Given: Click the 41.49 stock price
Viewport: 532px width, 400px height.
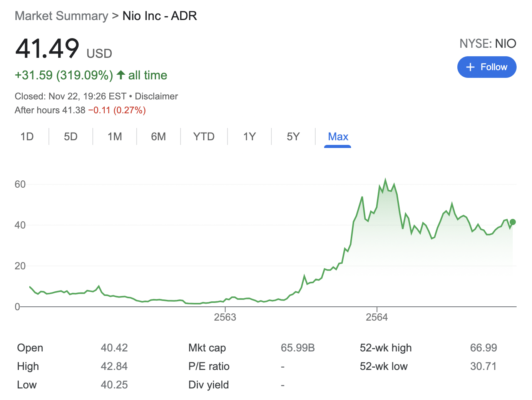Looking at the screenshot, I should click(47, 49).
